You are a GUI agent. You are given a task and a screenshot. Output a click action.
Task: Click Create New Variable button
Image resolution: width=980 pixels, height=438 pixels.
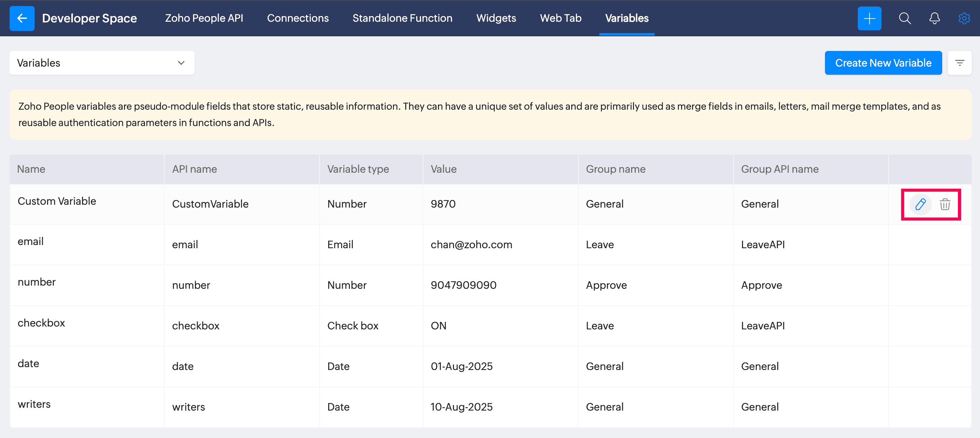click(883, 63)
